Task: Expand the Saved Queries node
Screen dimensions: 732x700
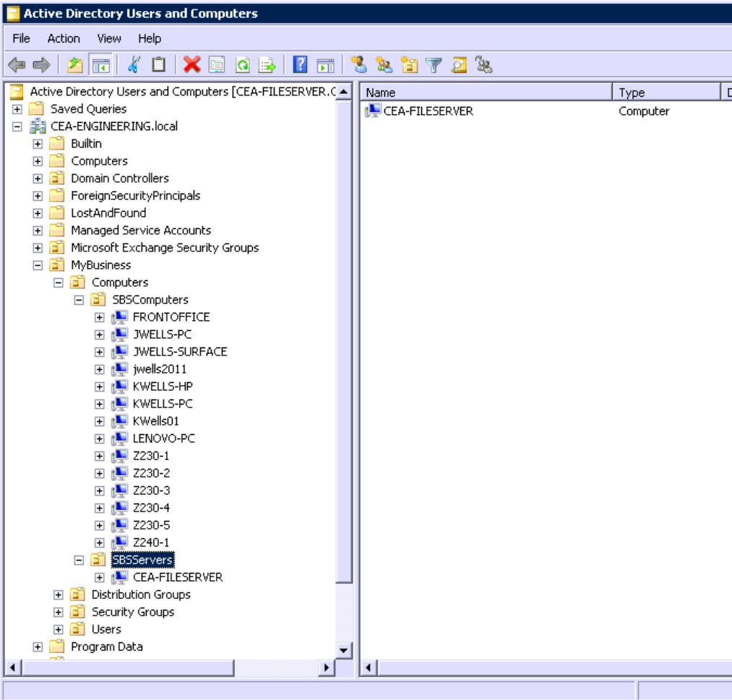Action: [x=17, y=109]
